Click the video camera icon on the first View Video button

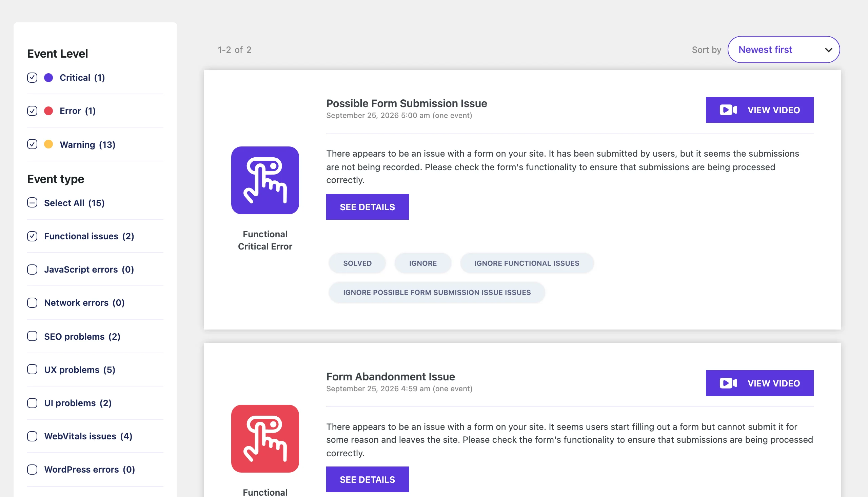point(728,110)
